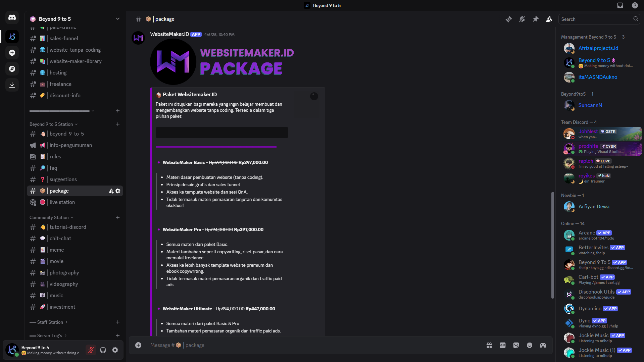The height and width of the screenshot is (362, 644).
Task: Expand the Server Log's category
Action: pyautogui.click(x=48, y=335)
